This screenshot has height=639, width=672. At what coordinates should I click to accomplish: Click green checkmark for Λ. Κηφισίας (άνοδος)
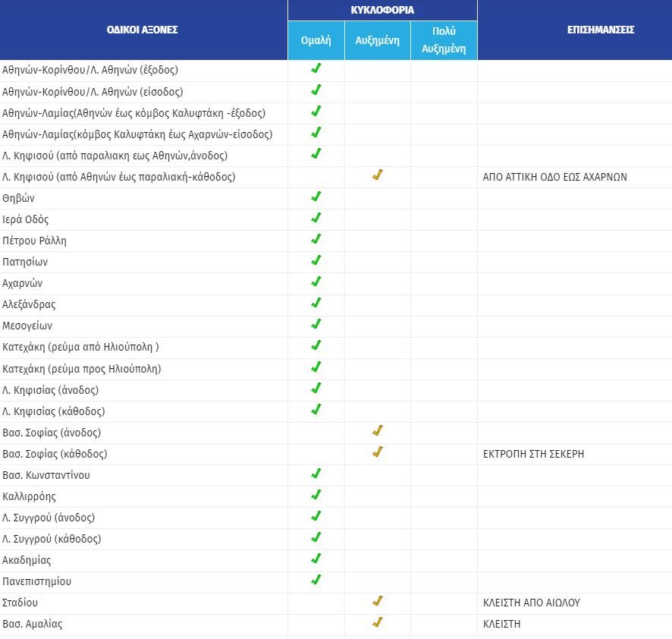pos(316,388)
